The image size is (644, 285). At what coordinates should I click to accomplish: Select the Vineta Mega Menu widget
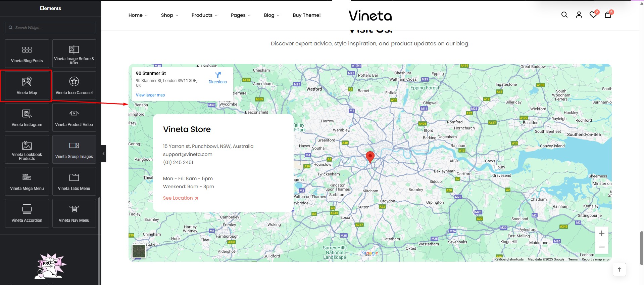pyautogui.click(x=27, y=181)
